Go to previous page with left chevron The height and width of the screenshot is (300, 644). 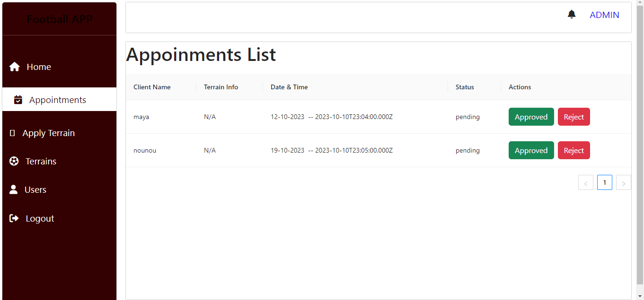click(586, 182)
